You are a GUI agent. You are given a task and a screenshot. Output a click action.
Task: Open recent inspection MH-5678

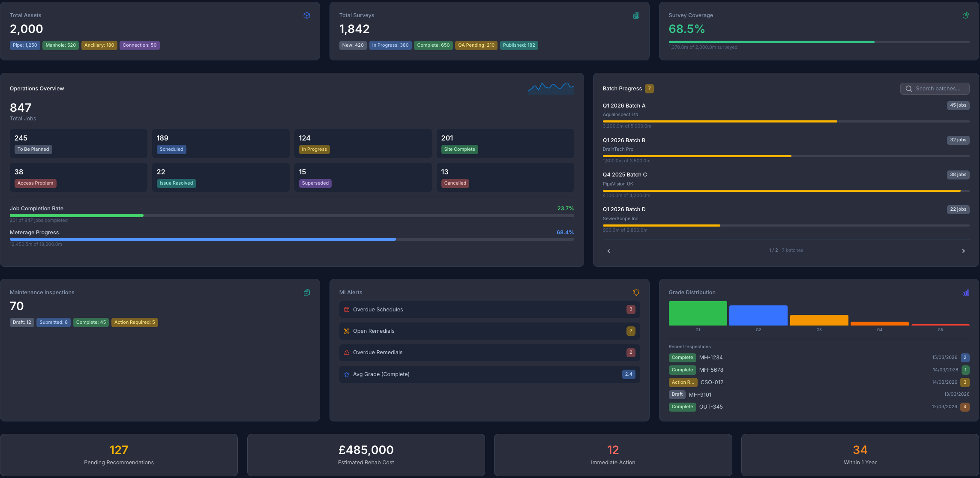pos(819,370)
